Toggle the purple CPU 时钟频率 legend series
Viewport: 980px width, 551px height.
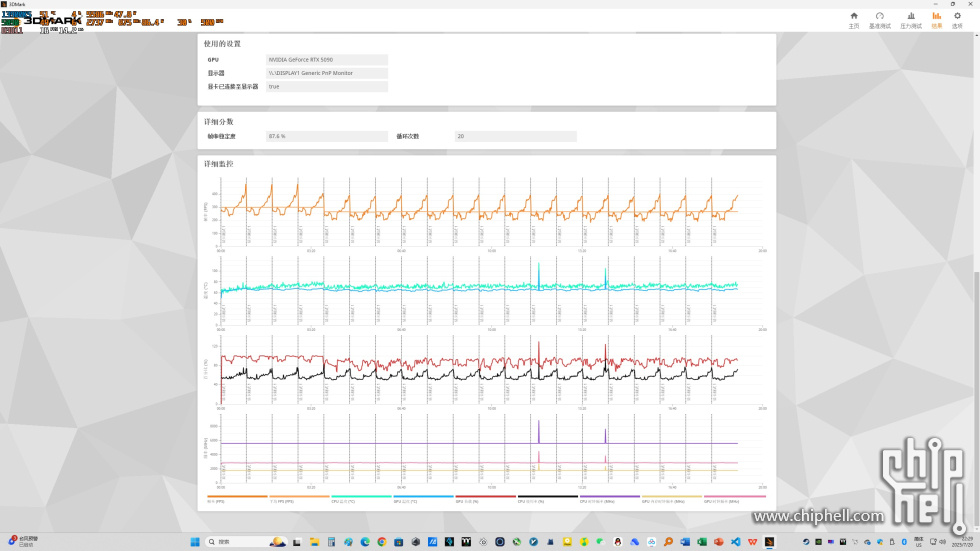609,499
